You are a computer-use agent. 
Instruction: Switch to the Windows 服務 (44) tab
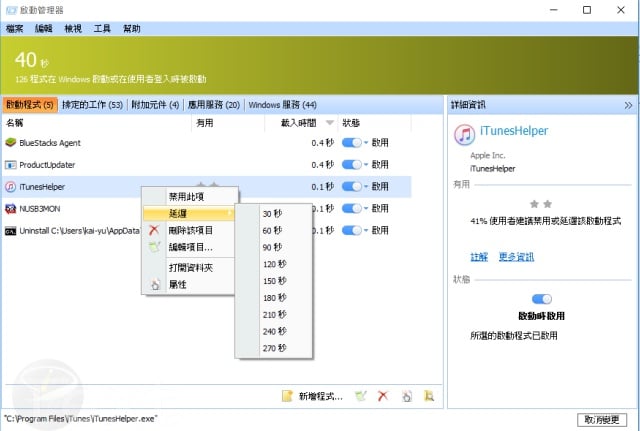coord(282,104)
